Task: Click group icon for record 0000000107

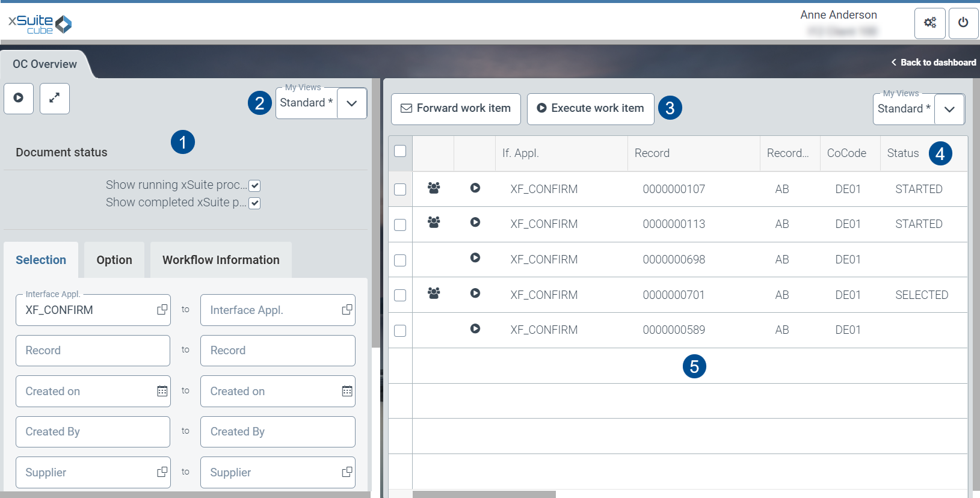Action: 433,188
